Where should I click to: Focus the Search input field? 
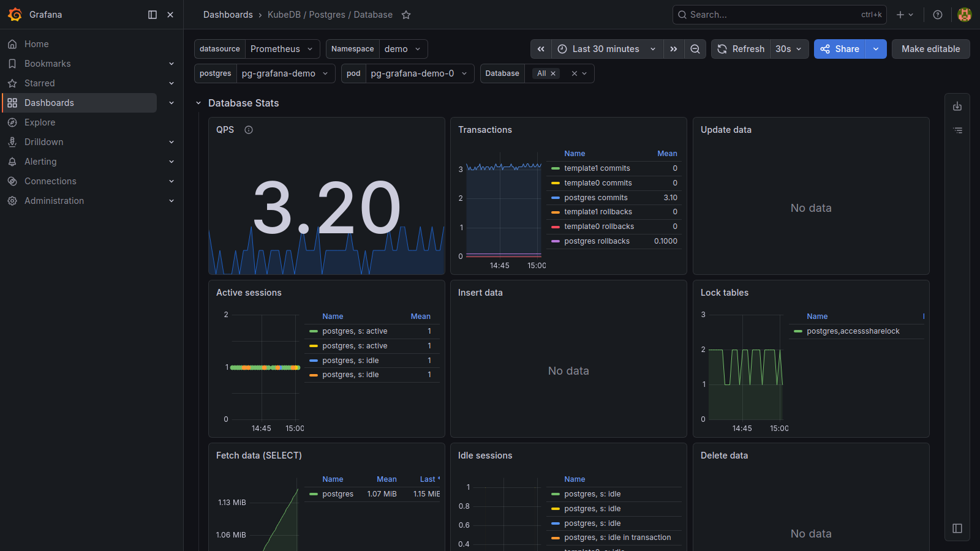(780, 15)
